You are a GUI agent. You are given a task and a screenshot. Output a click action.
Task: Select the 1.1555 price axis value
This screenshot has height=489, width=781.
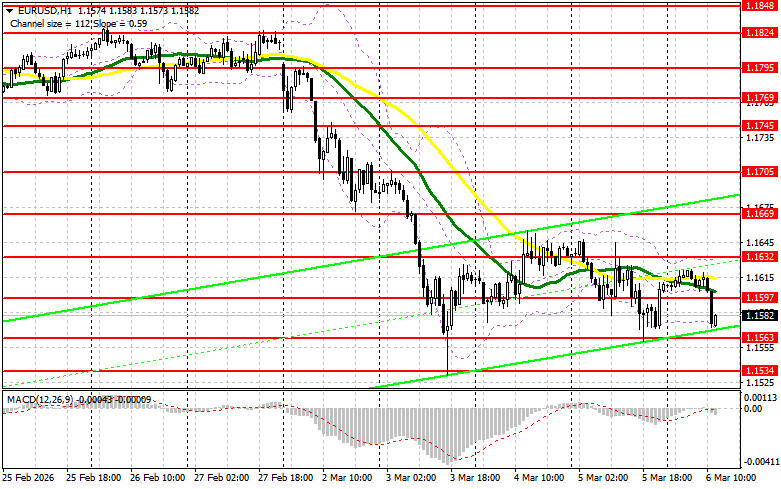[x=759, y=348]
